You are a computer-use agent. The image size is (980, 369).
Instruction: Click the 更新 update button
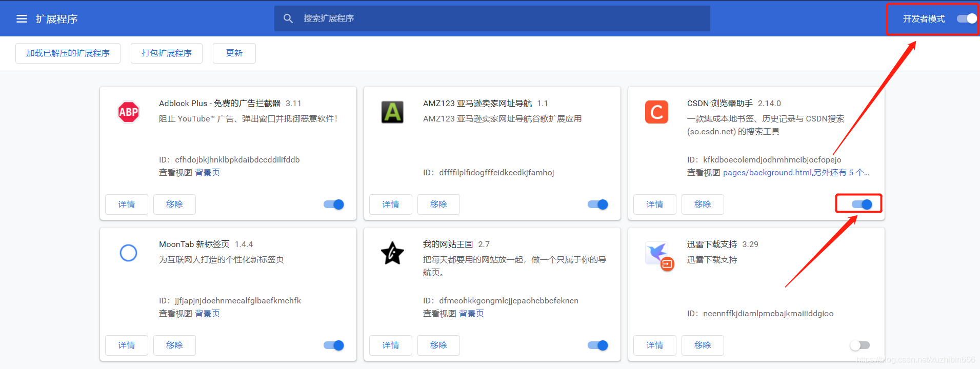coord(234,53)
